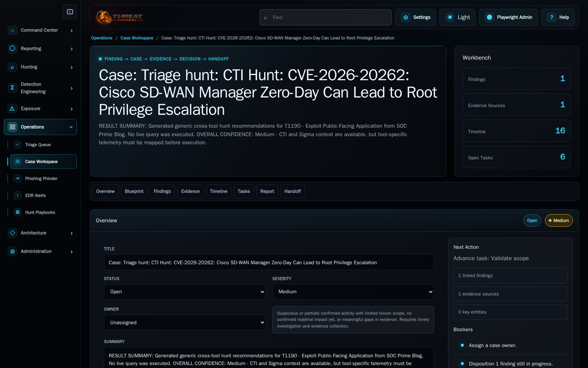The height and width of the screenshot is (368, 588).
Task: Open the Status dropdown
Action: (x=185, y=292)
